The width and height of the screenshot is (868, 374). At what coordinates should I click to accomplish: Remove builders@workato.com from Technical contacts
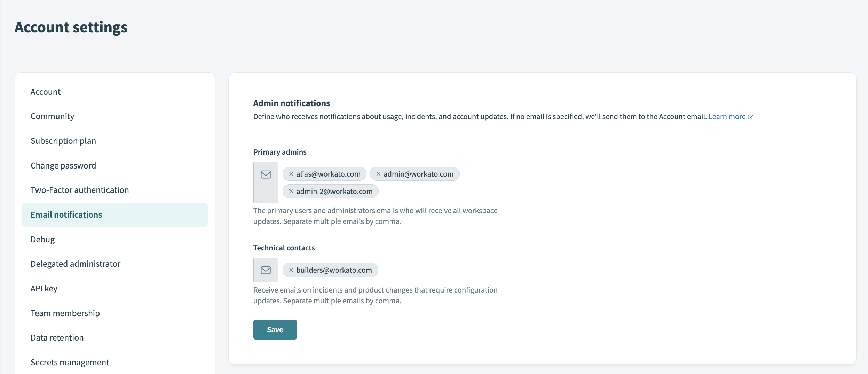point(291,270)
